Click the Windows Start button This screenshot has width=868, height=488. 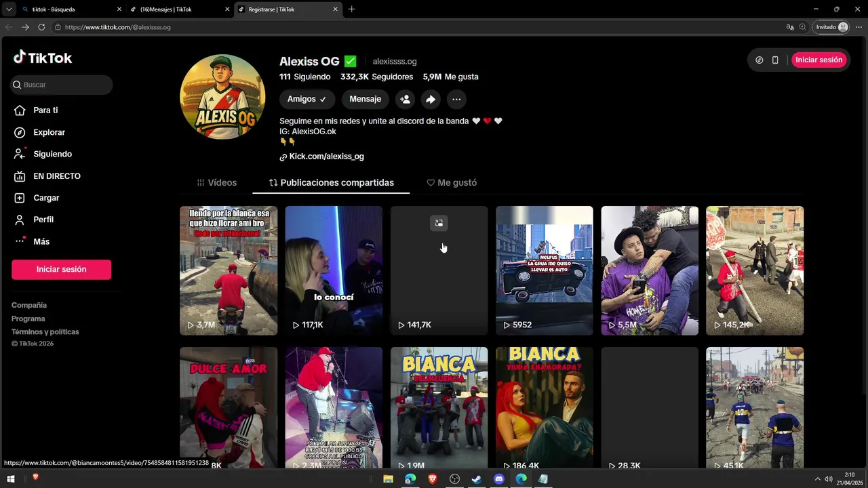click(10, 479)
